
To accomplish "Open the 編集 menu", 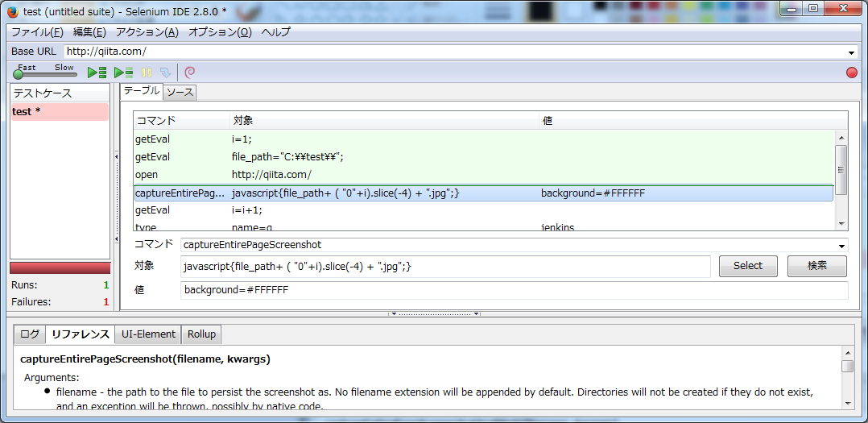I will 89,31.
